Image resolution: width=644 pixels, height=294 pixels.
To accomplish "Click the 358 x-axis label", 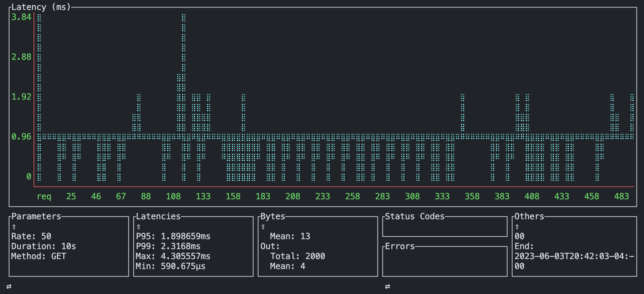I will point(472,196).
